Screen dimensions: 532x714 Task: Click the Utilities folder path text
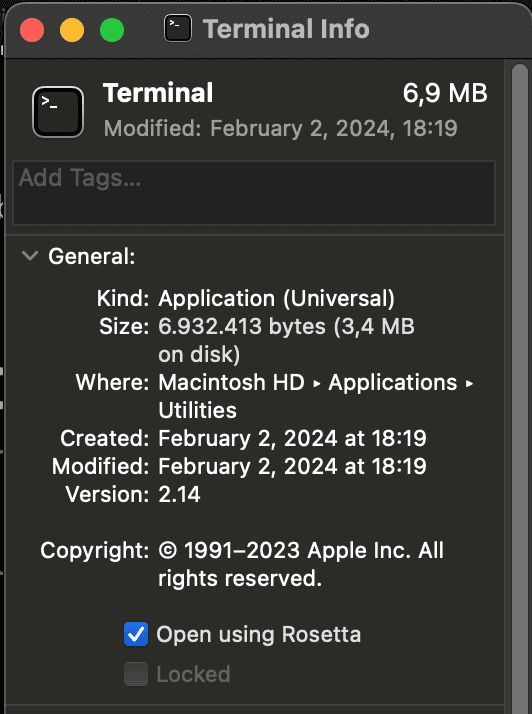pyautogui.click(x=197, y=410)
